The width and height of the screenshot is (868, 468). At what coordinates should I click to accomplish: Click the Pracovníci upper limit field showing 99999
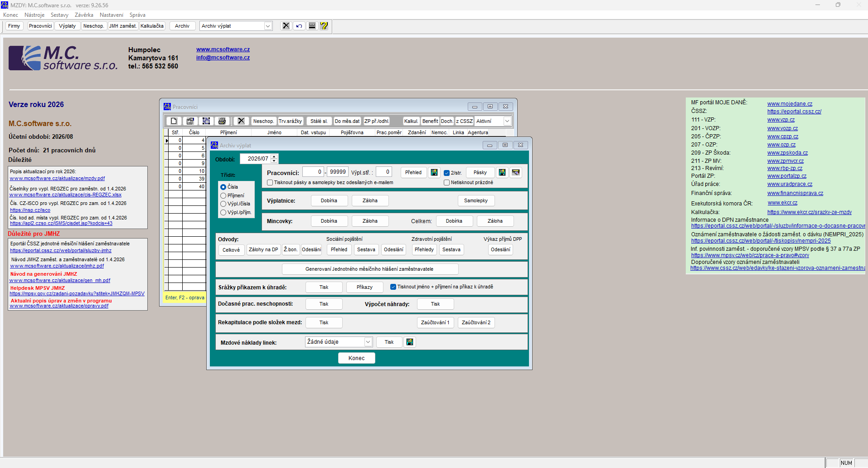(338, 172)
